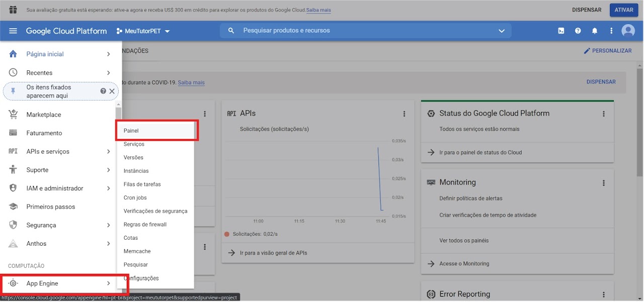Open the MeuTutorPET project selector dropdown
This screenshot has width=644, height=302.
pos(143,31)
